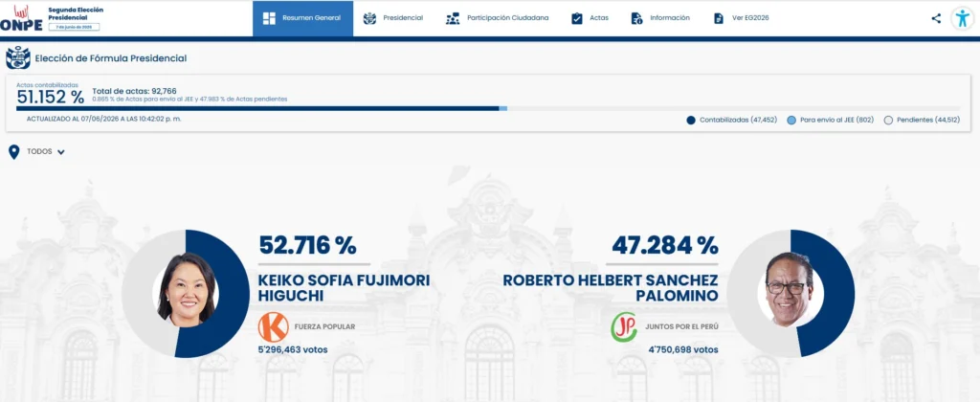The height and width of the screenshot is (402, 980).
Task: Open the Resumen General tab
Action: click(x=302, y=18)
